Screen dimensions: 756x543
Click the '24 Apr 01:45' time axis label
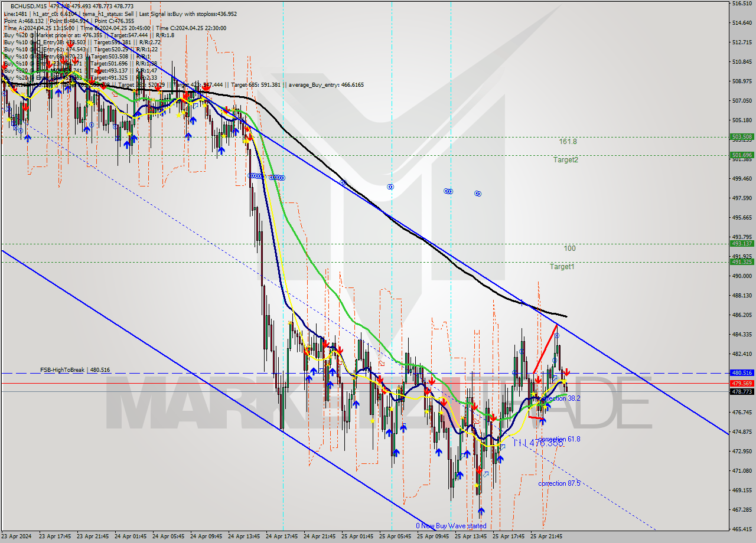131,537
